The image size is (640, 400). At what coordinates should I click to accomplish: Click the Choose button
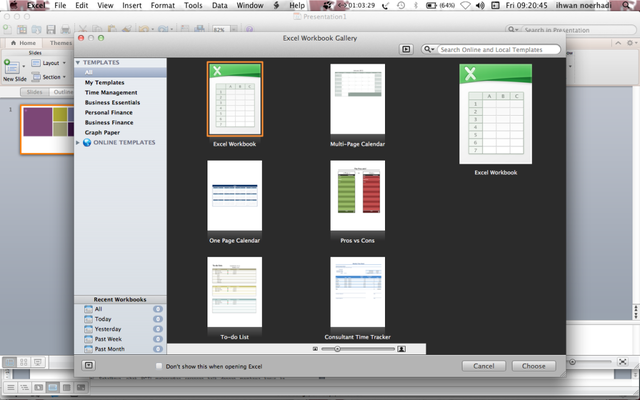(533, 366)
